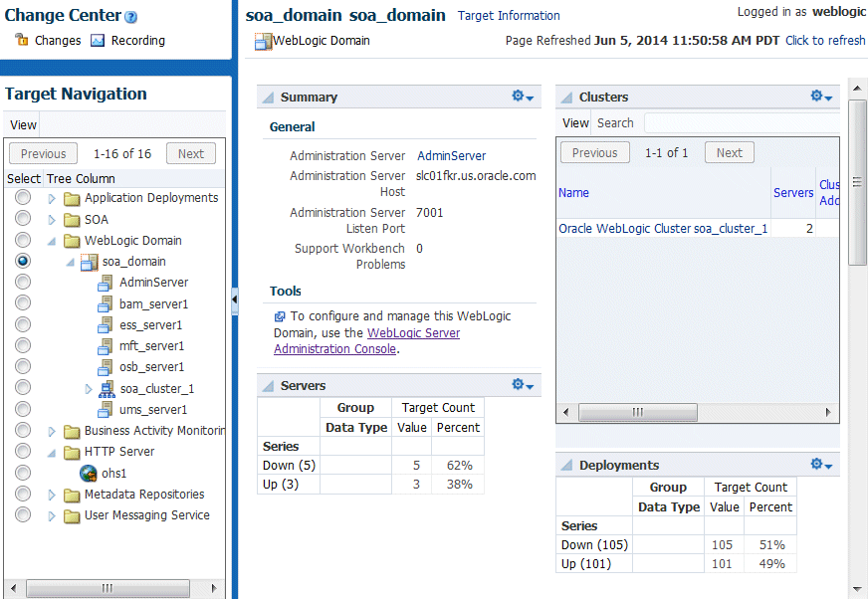868x599 pixels.
Task: Select radio button for Application Deployments
Action: [23, 197]
